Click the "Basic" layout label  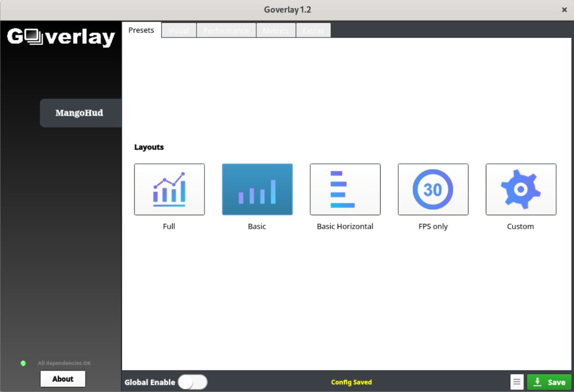click(257, 227)
